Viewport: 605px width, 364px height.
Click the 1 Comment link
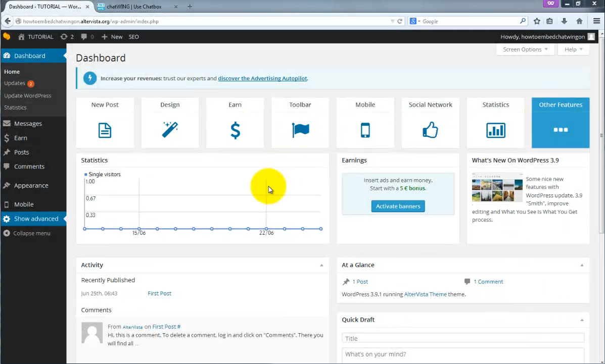(x=488, y=282)
